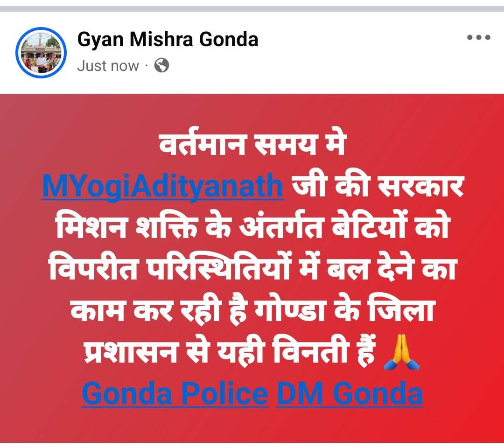Open the MYogiAdityanath tagged mention
The image size is (504, 448).
click(163, 186)
